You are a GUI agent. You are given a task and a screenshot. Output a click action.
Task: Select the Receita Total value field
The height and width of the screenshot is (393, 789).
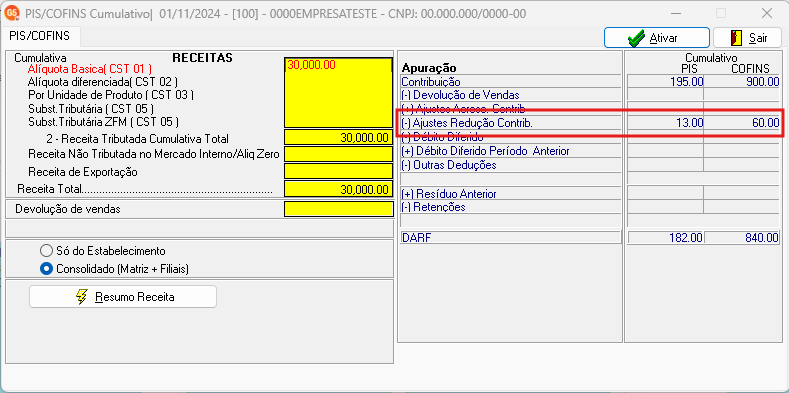click(338, 189)
